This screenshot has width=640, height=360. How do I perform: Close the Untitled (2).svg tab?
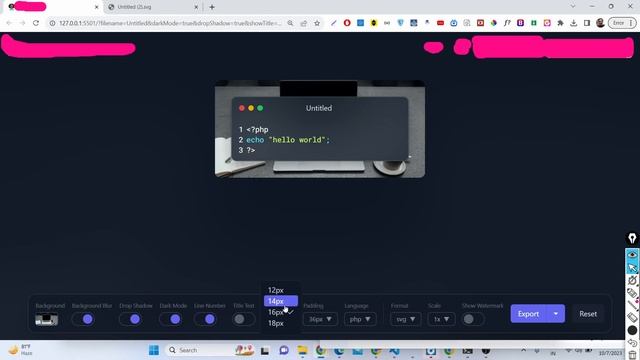coord(196,7)
